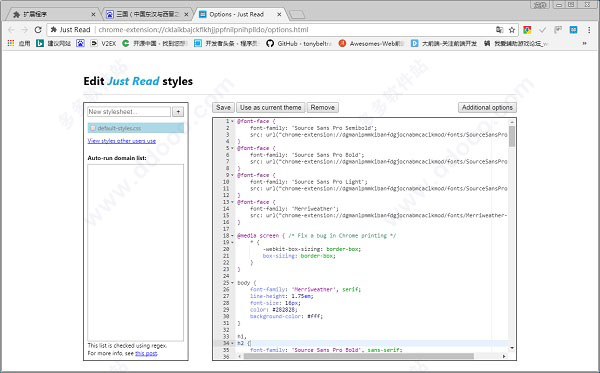Open the Chrome three-dot menu
Screen dimensions: 600x373
click(589, 30)
